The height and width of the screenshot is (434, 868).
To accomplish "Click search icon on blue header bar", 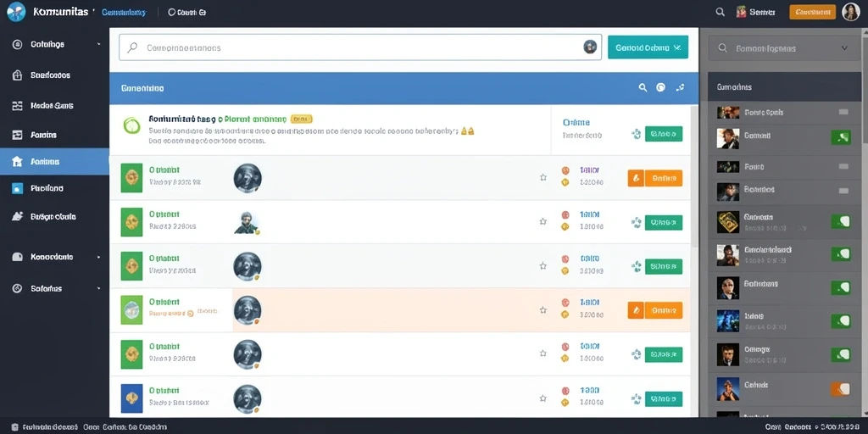I will point(643,87).
